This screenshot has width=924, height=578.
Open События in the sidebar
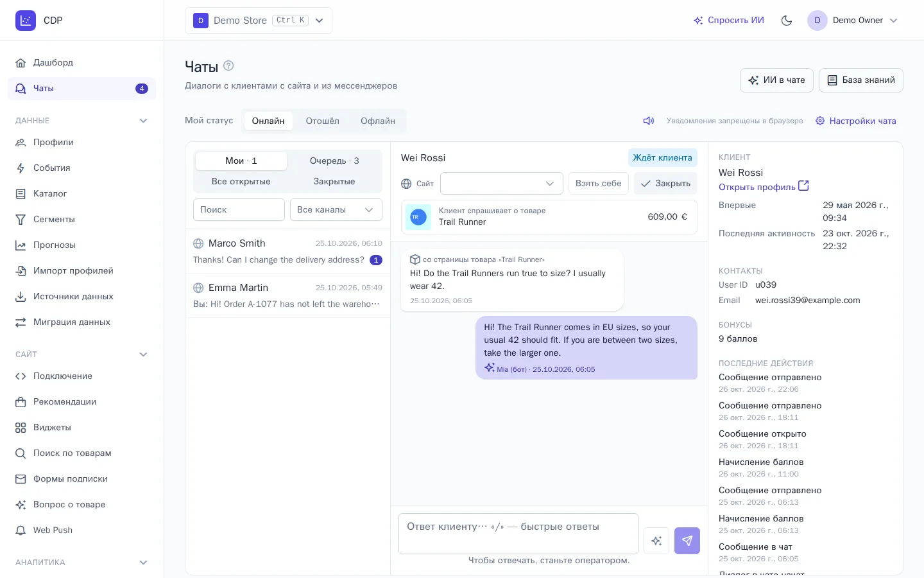[81, 168]
